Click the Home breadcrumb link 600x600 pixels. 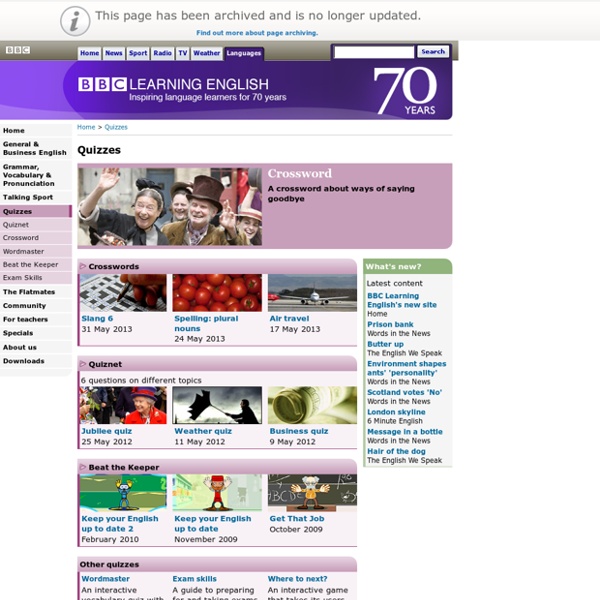(86, 128)
